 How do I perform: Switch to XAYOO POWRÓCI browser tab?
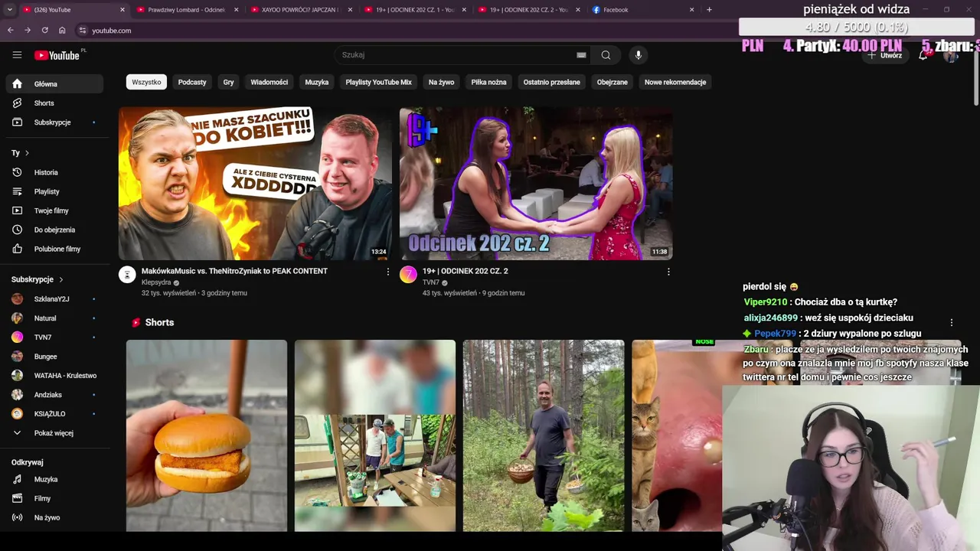301,10
